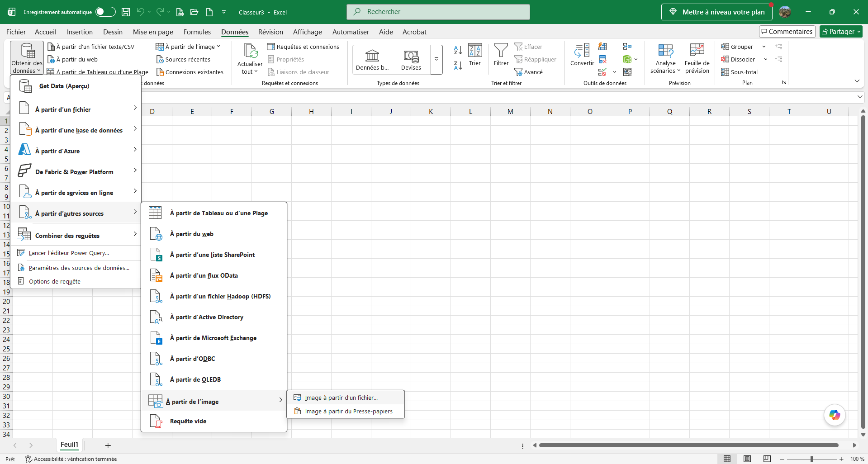
Task: Click Lancer l'éditeur Power Query
Action: [76, 253]
